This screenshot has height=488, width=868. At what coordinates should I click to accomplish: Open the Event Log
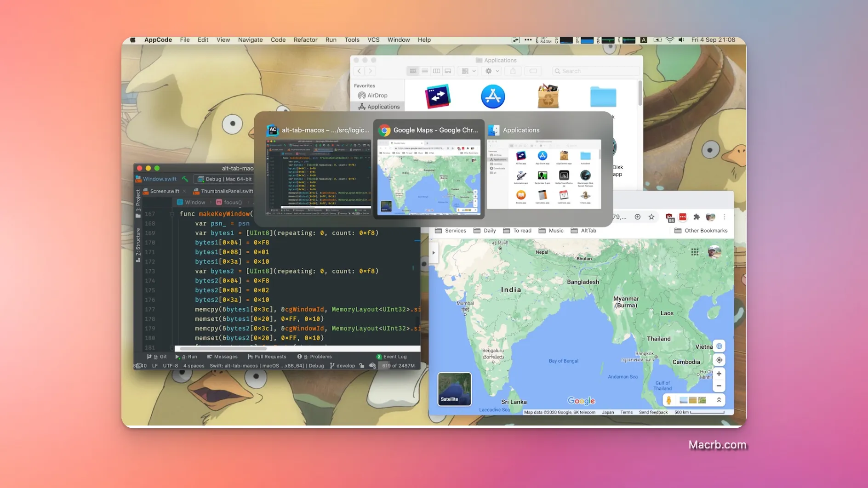coord(392,357)
